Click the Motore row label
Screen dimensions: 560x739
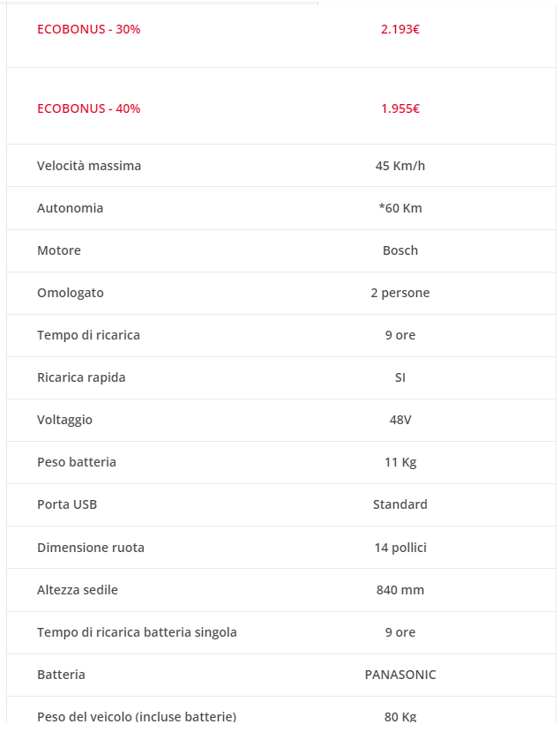click(59, 250)
